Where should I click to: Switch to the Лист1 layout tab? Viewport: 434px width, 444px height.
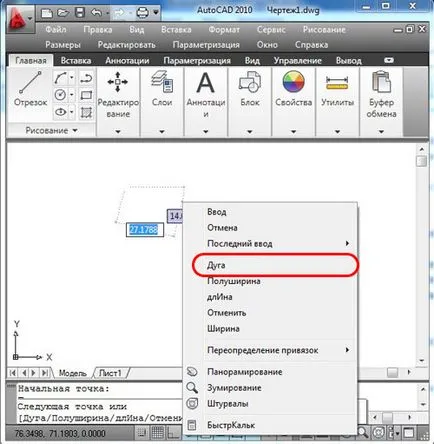[x=110, y=373]
